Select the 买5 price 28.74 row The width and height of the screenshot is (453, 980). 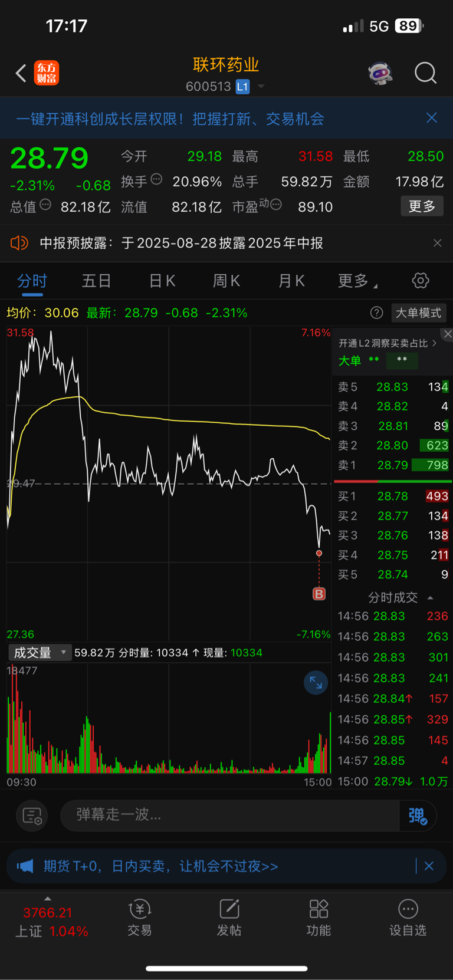coord(393,574)
